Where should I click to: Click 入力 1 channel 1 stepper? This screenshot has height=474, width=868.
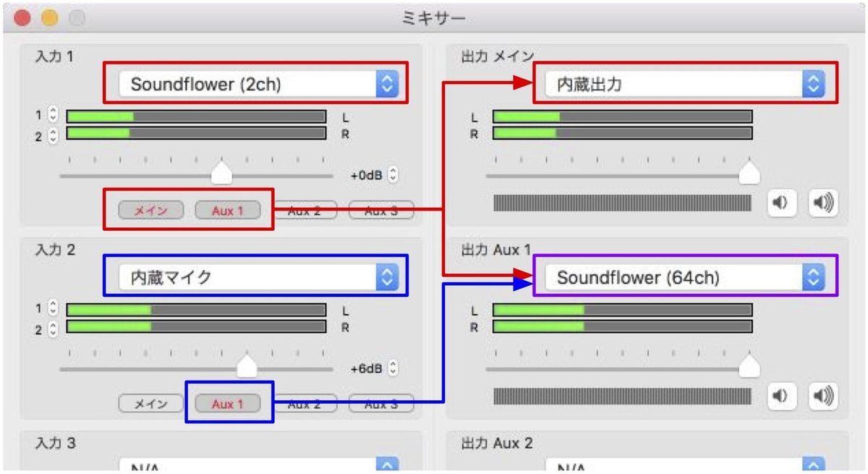tap(53, 114)
